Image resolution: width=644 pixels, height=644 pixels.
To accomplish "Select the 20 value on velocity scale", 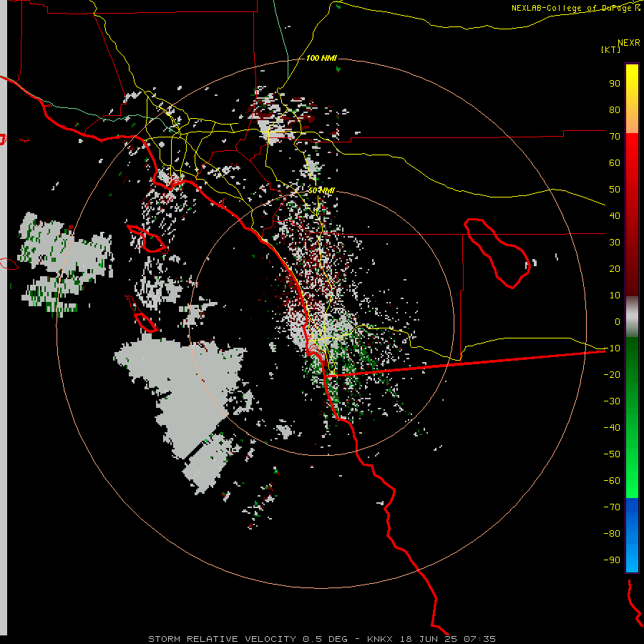I will [x=615, y=268].
